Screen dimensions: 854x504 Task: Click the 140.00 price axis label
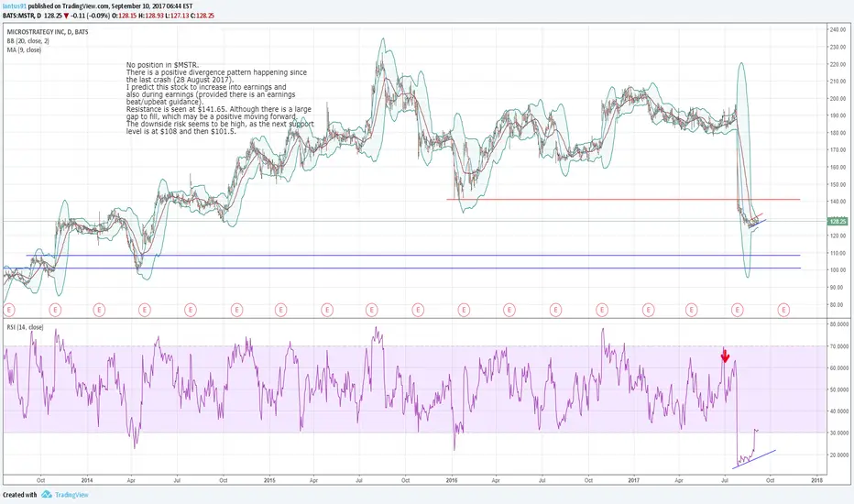click(x=838, y=202)
